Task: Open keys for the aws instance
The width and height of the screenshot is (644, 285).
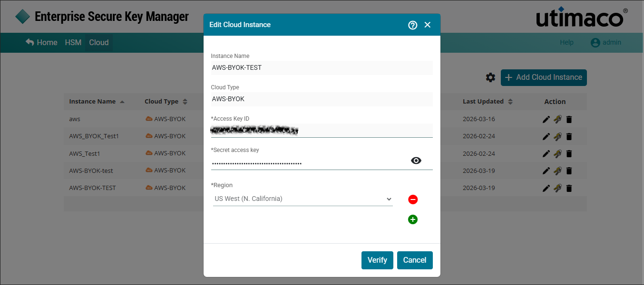Action: (x=557, y=119)
